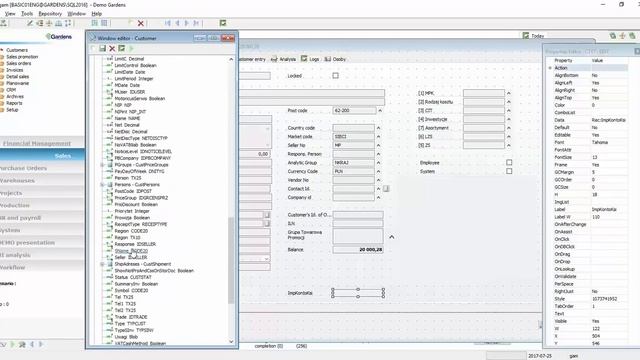Click the small button next to Contact Id field
The image size is (640, 360).
386,189
